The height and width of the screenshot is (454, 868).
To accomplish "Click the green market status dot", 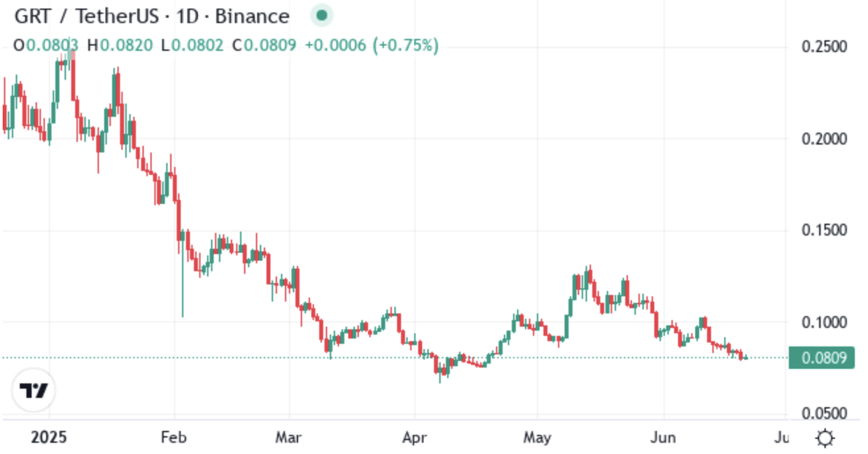I will 321,16.
